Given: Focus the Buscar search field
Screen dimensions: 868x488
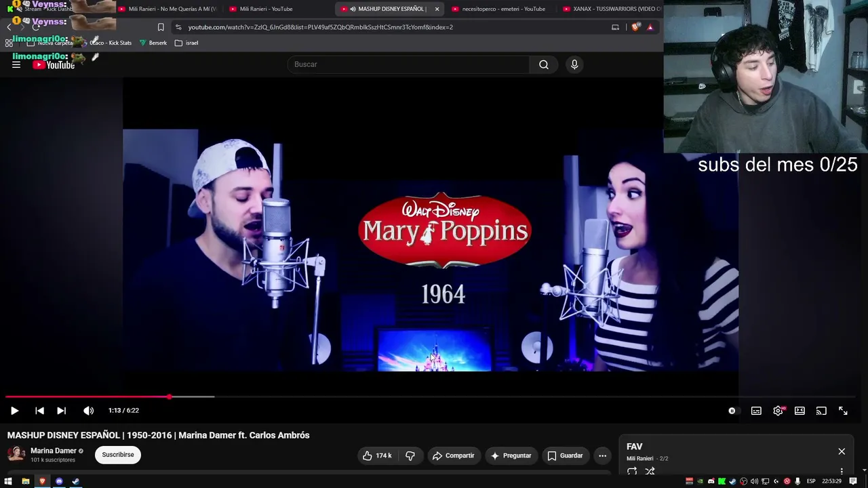Looking at the screenshot, I should [x=408, y=64].
